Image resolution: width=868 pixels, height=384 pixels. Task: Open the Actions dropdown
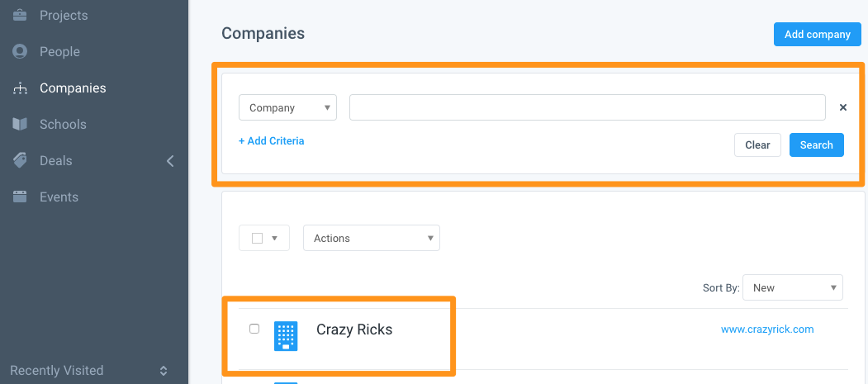pyautogui.click(x=371, y=238)
